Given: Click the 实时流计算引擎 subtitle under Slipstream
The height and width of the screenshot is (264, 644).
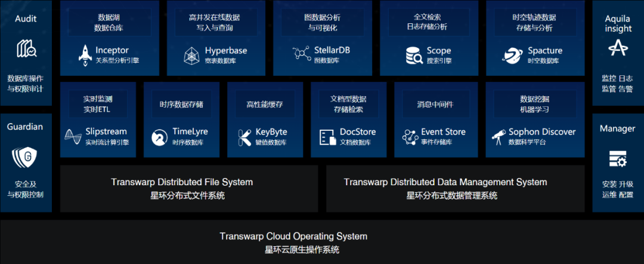Looking at the screenshot, I should (107, 143).
